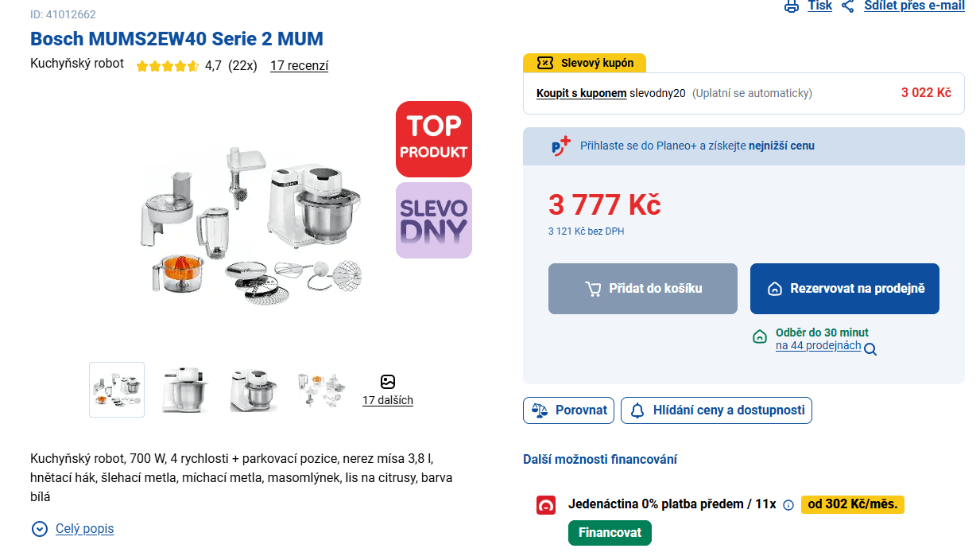Open the 17 recenzí reviews link
This screenshot has width=980, height=560.
299,66
